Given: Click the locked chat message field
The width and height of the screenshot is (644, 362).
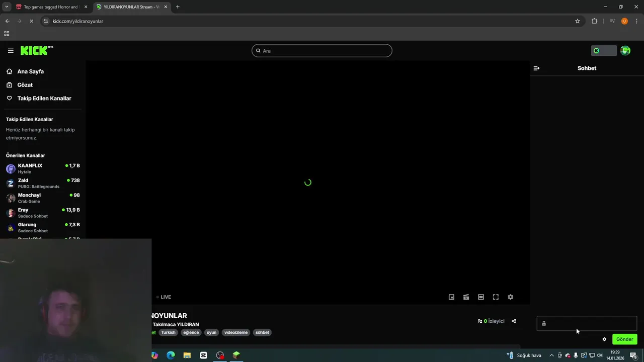Looking at the screenshot, I should 587,323.
